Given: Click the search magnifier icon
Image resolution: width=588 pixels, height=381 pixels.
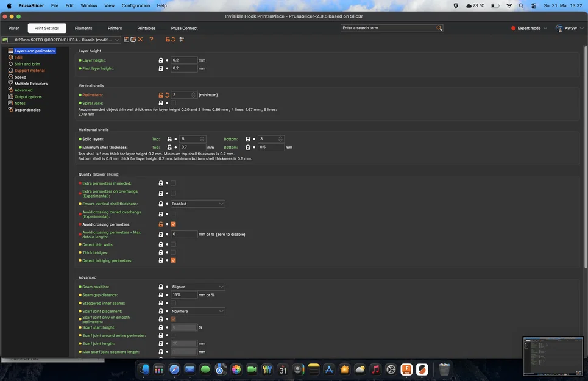Looking at the screenshot, I should pyautogui.click(x=439, y=28).
